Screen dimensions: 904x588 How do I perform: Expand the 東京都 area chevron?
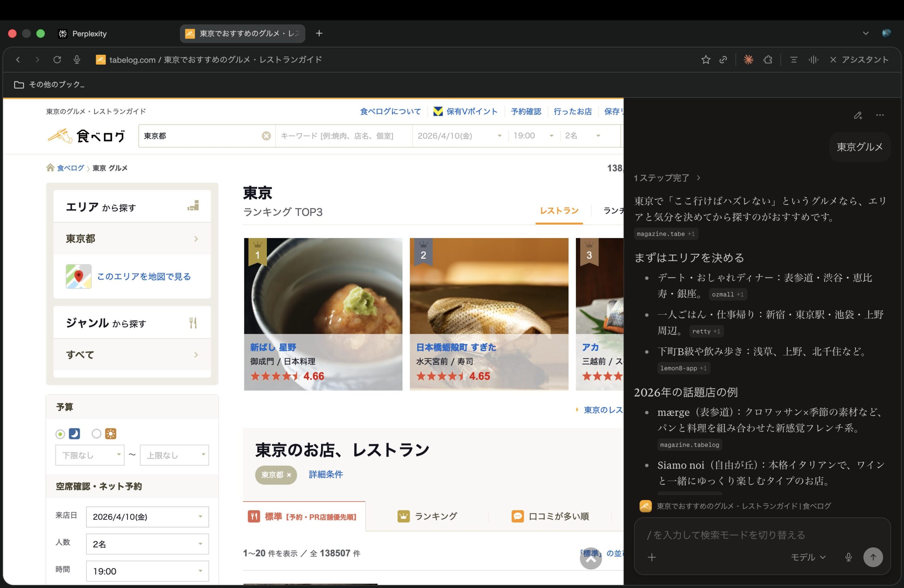[x=196, y=238]
